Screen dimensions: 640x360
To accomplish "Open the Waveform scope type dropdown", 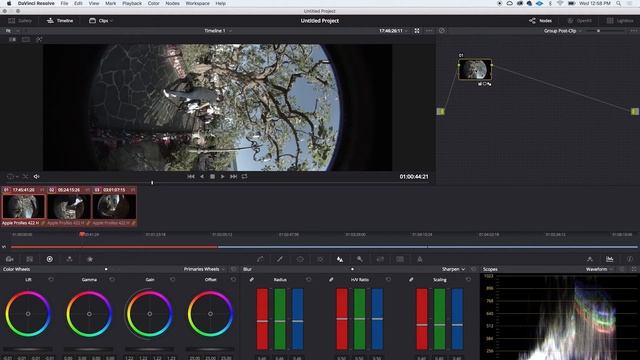I will [599, 269].
